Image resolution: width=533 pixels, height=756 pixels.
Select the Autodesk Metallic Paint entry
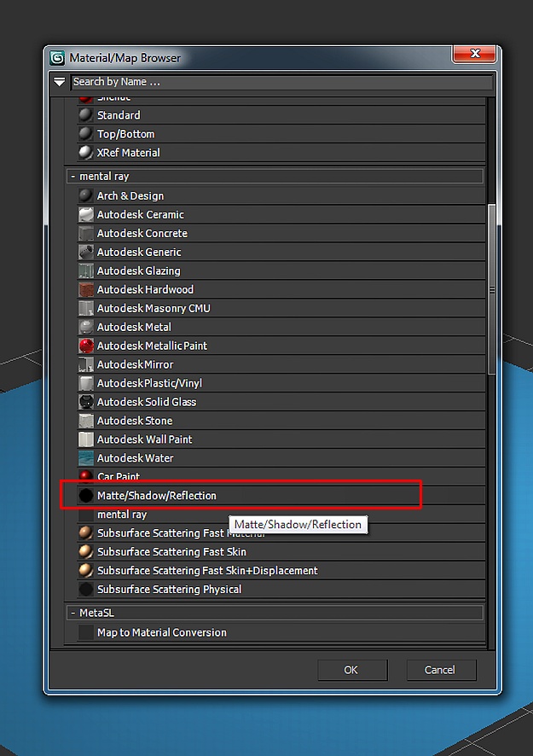pos(281,346)
